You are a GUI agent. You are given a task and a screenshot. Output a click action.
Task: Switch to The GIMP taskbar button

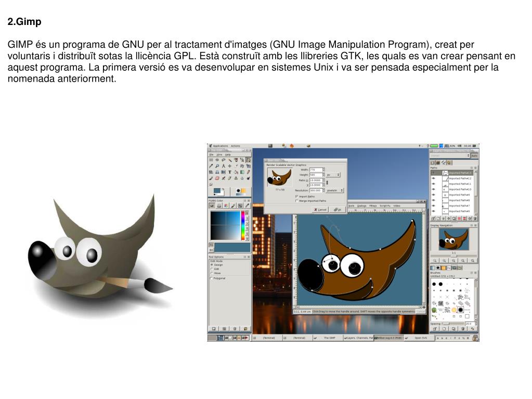[x=329, y=338]
